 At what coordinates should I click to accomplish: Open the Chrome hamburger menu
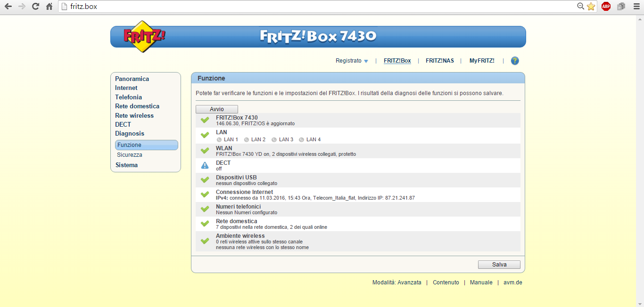(636, 7)
